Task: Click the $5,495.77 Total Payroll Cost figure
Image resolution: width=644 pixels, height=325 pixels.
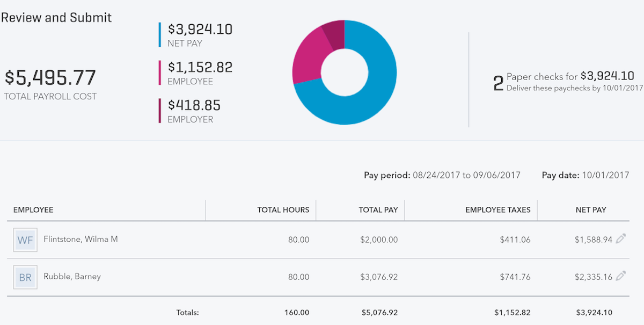Action: [49, 76]
